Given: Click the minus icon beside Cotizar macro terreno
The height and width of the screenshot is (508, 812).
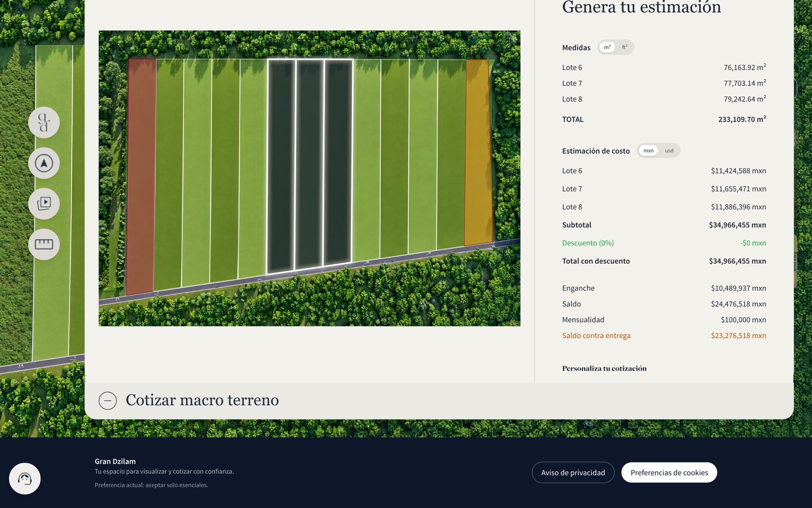Looking at the screenshot, I should [107, 401].
